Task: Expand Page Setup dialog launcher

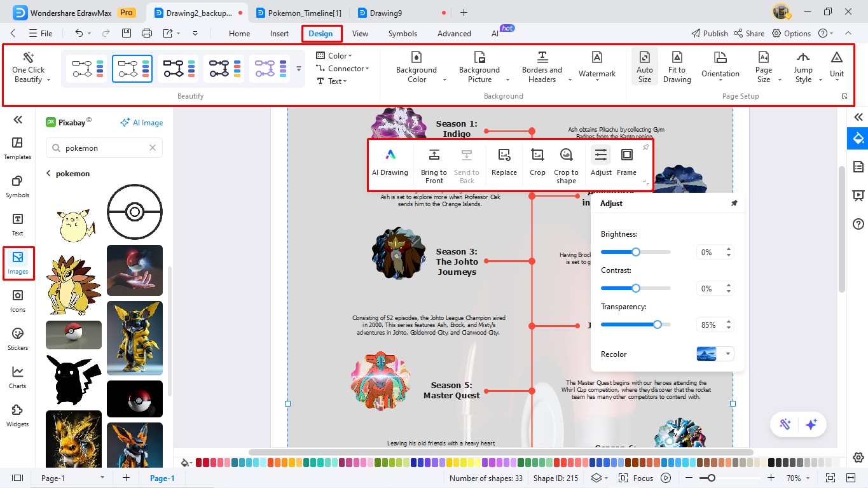Action: click(844, 97)
